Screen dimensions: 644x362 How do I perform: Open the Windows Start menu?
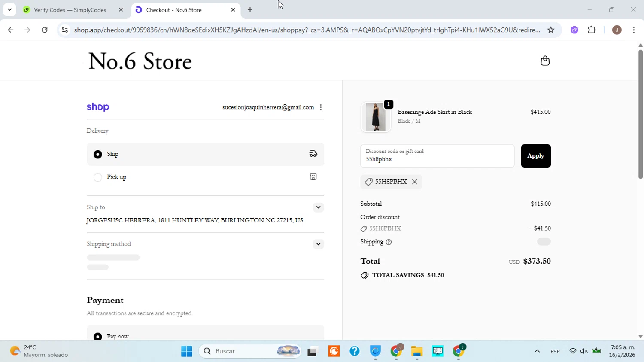click(187, 351)
